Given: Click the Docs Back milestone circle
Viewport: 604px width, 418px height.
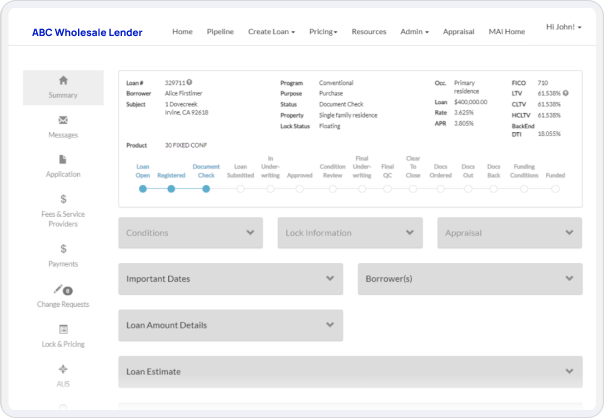Looking at the screenshot, I should click(493, 189).
